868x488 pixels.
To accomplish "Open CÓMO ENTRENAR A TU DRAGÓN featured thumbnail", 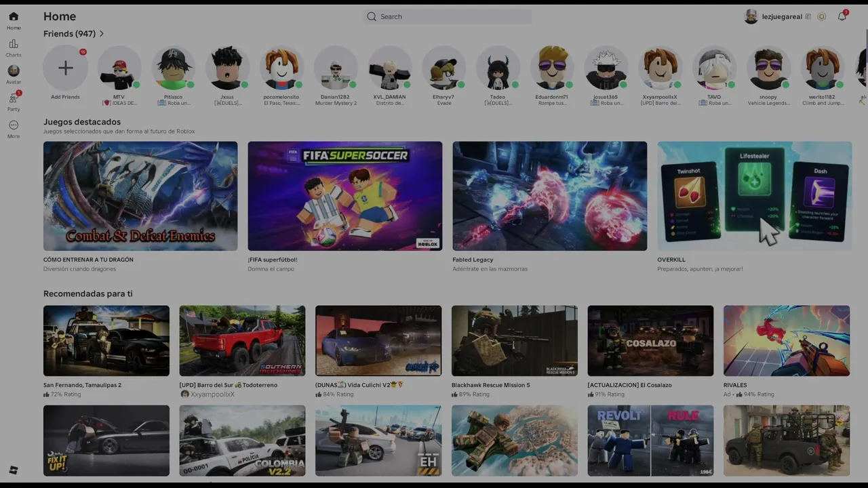I will click(x=140, y=196).
